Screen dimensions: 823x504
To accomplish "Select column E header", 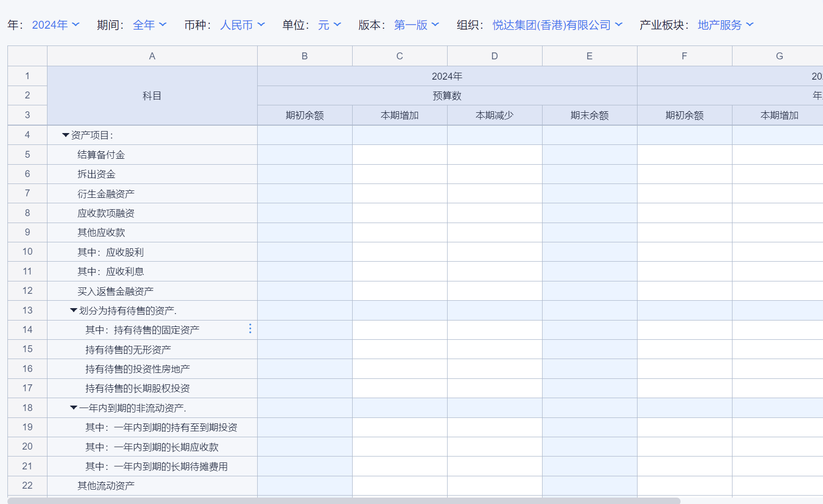I will pyautogui.click(x=590, y=56).
